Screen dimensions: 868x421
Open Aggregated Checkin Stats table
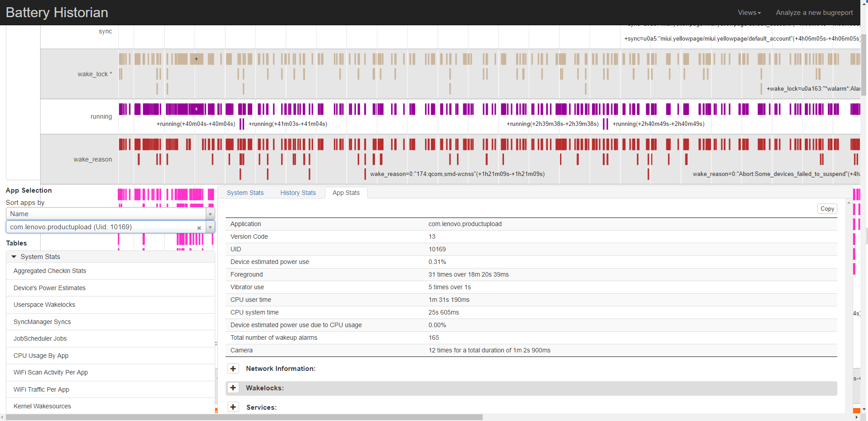110,271
